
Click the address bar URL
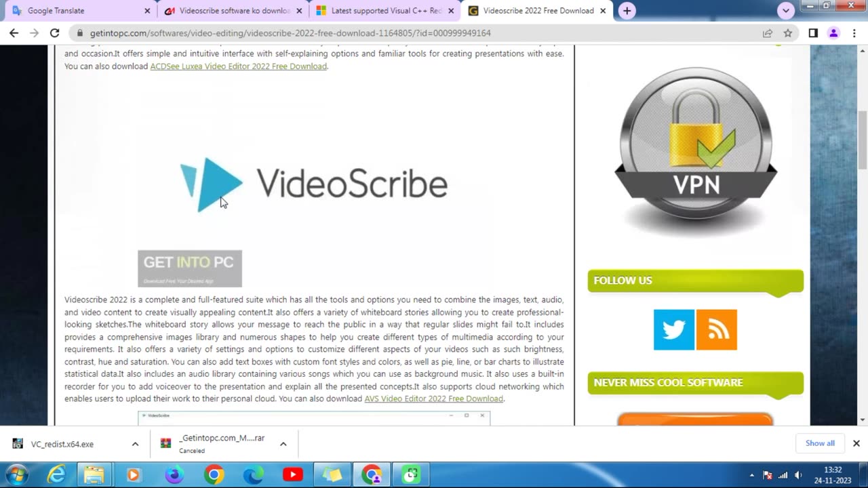pyautogui.click(x=290, y=33)
